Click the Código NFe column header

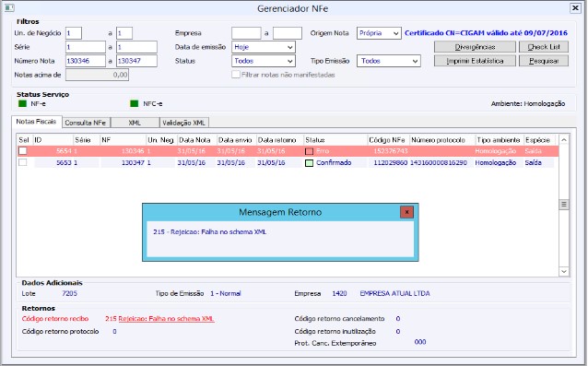[388, 140]
